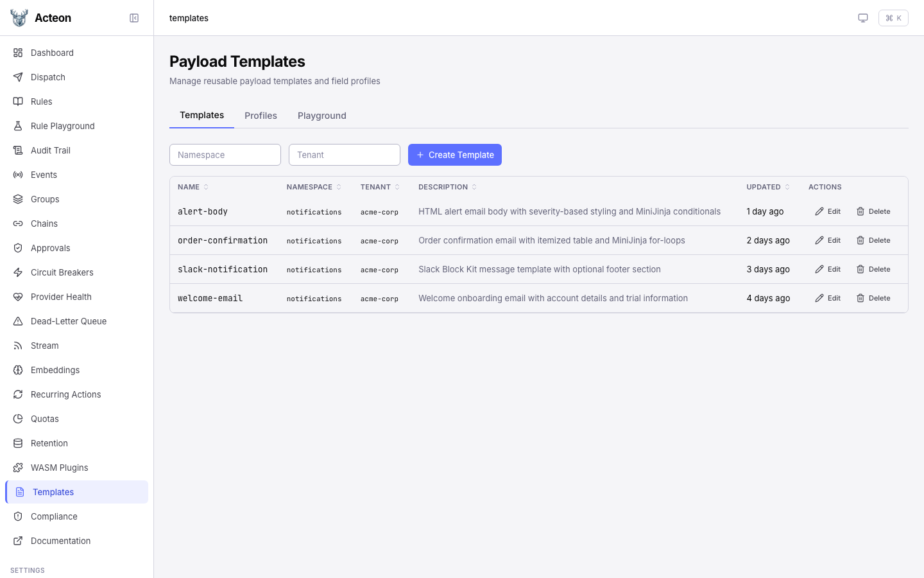The width and height of the screenshot is (924, 578).
Task: Edit the slack-notification template
Action: point(828,269)
